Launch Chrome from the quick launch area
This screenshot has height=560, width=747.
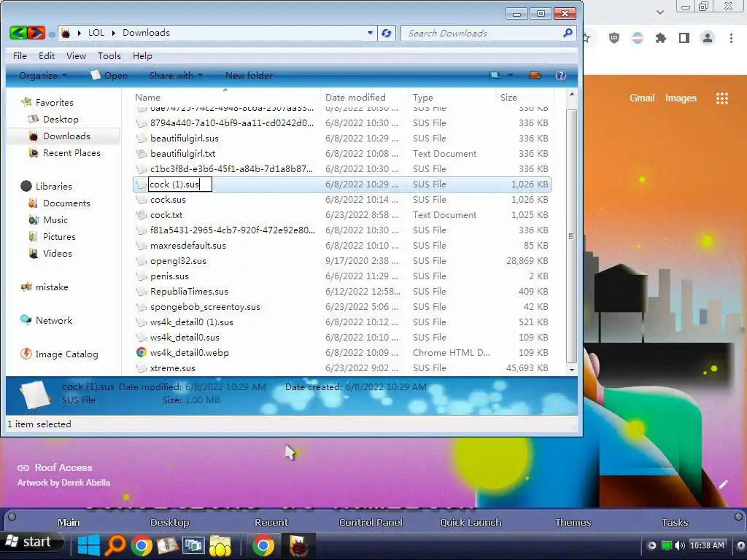click(x=141, y=545)
